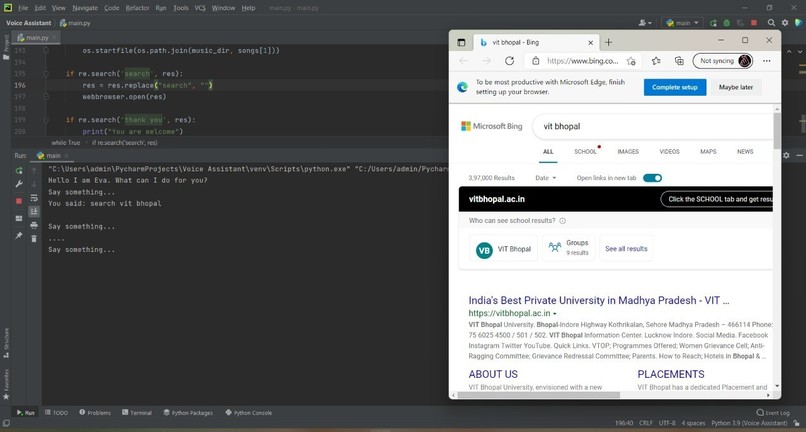806x432 pixels.
Task: Click Edge add to favorites star icon
Action: pos(631,61)
